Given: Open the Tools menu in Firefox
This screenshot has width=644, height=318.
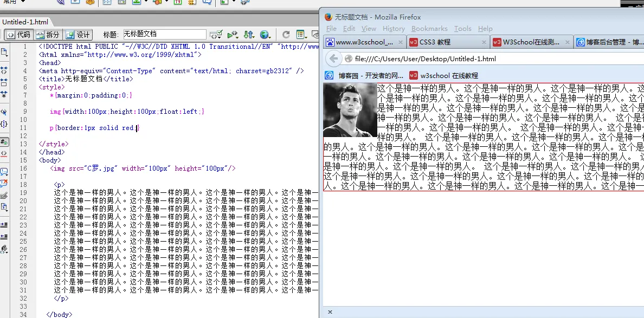Looking at the screenshot, I should pos(462,28).
